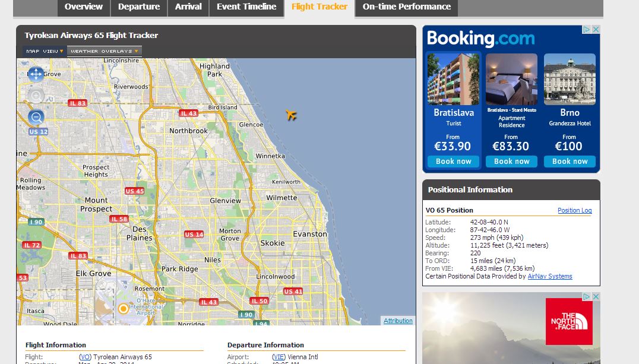The height and width of the screenshot is (364, 639).
Task: Book now for Brno Grandezza Hotel
Action: [x=570, y=162]
